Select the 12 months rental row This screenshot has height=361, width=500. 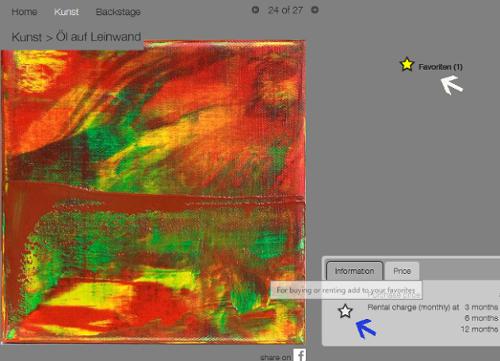click(479, 329)
